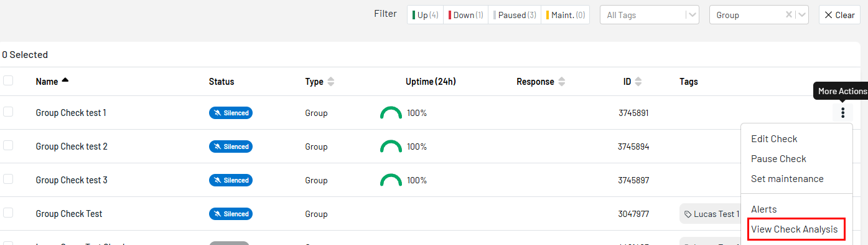Open the Group Check Test name link
The image size is (868, 245).
pyautogui.click(x=69, y=214)
